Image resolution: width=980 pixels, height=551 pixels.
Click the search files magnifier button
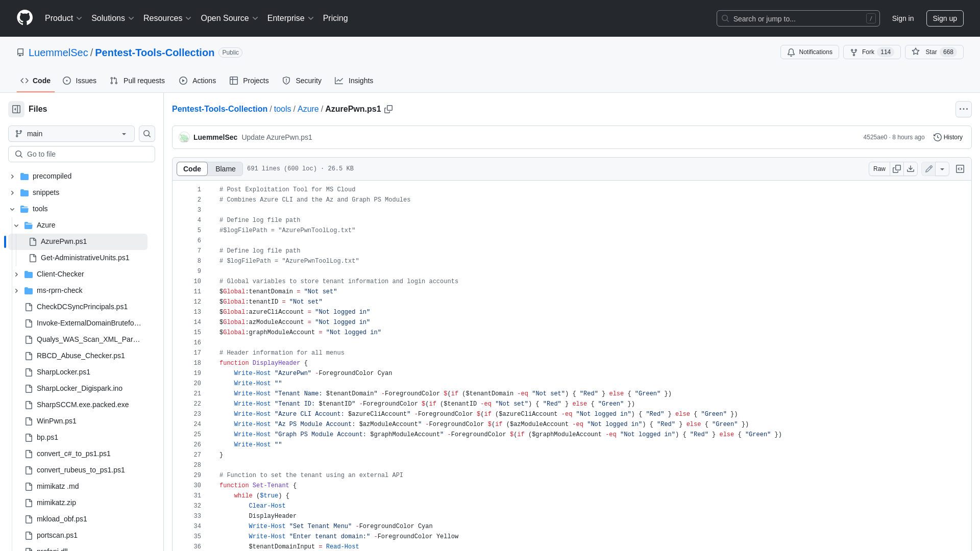[147, 134]
